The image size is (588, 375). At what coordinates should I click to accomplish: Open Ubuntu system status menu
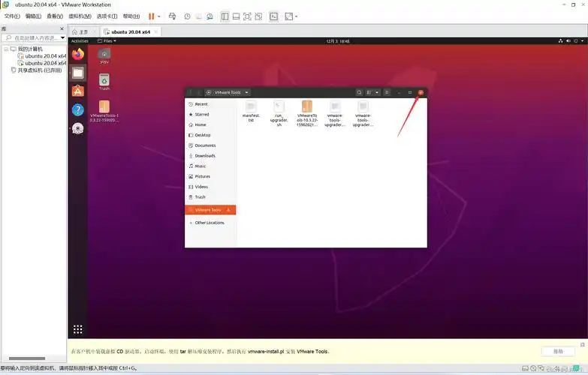[572, 40]
